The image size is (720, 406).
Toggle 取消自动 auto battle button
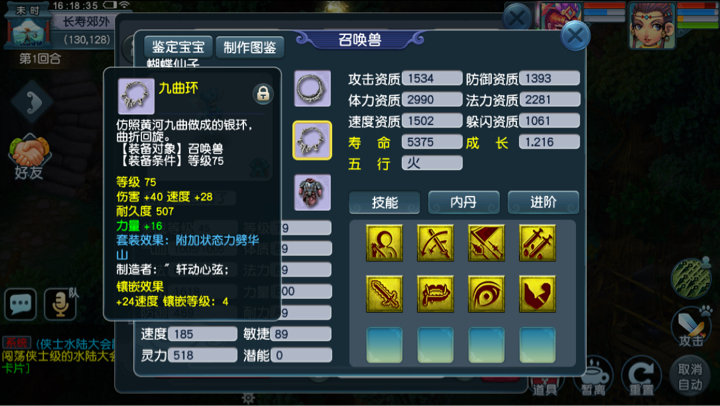(x=690, y=377)
